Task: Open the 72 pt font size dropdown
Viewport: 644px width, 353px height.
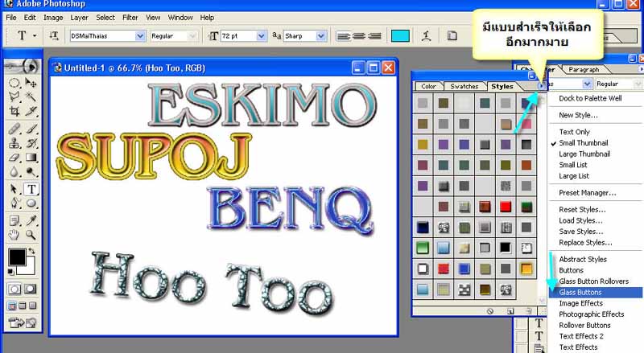Action: 261,36
